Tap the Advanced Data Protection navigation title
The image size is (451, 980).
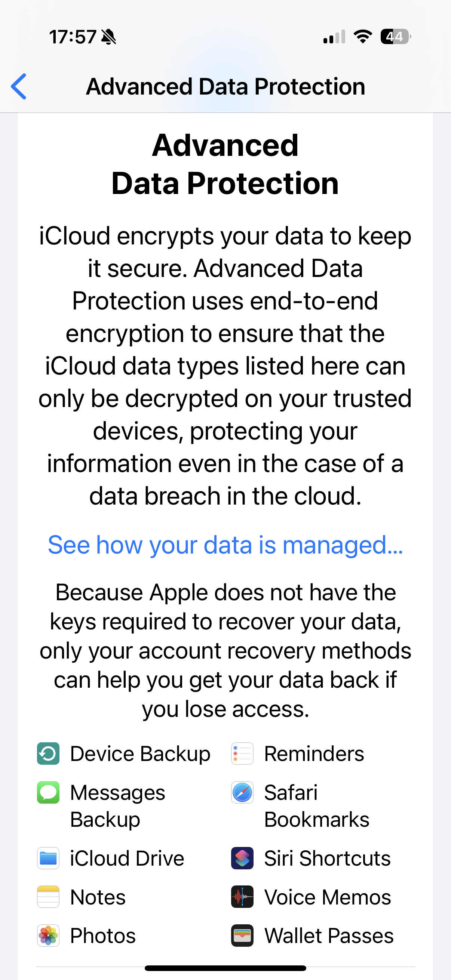coord(225,87)
